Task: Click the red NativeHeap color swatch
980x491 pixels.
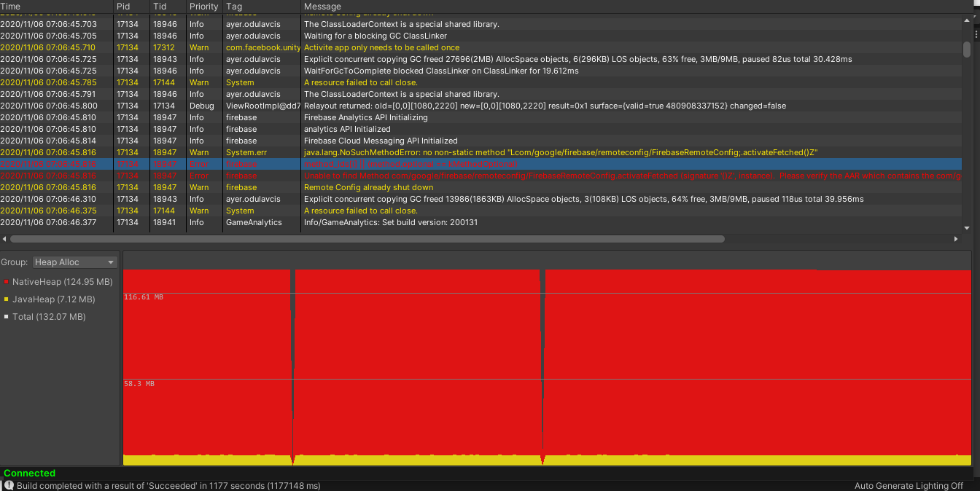Action: pyautogui.click(x=7, y=281)
